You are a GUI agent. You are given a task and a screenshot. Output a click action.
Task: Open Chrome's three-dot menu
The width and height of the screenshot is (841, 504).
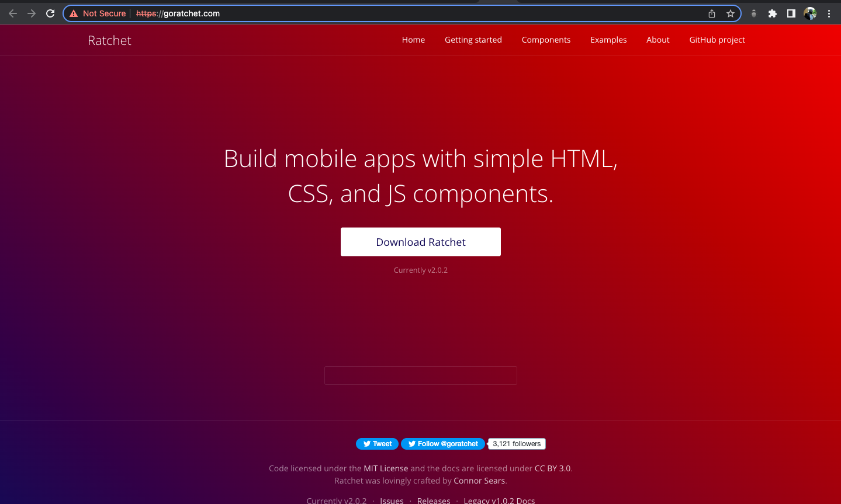point(829,13)
